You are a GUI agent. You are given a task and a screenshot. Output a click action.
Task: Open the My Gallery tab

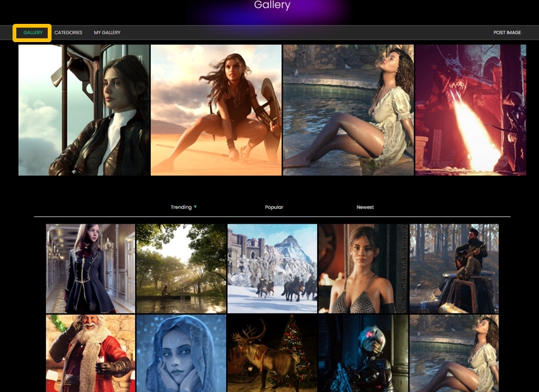tap(107, 33)
